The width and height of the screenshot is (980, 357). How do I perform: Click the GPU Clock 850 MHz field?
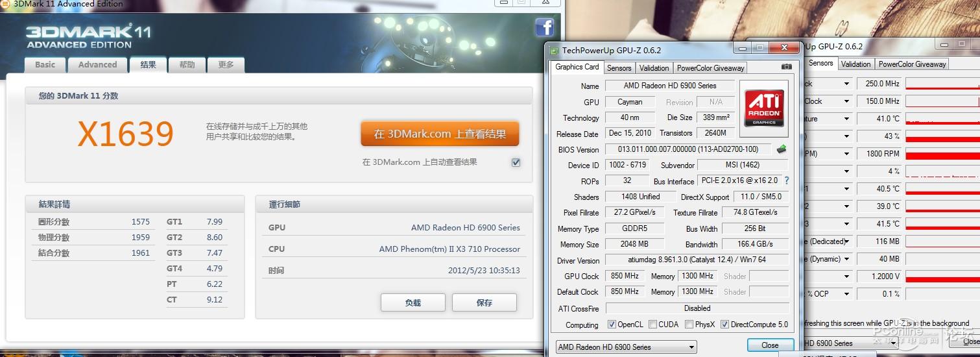[x=625, y=276]
